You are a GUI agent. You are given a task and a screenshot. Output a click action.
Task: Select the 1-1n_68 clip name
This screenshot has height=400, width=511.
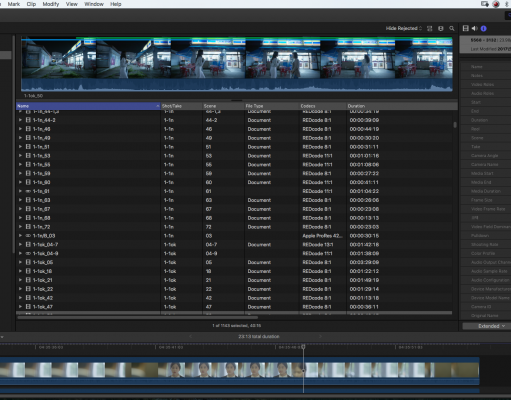click(x=41, y=218)
